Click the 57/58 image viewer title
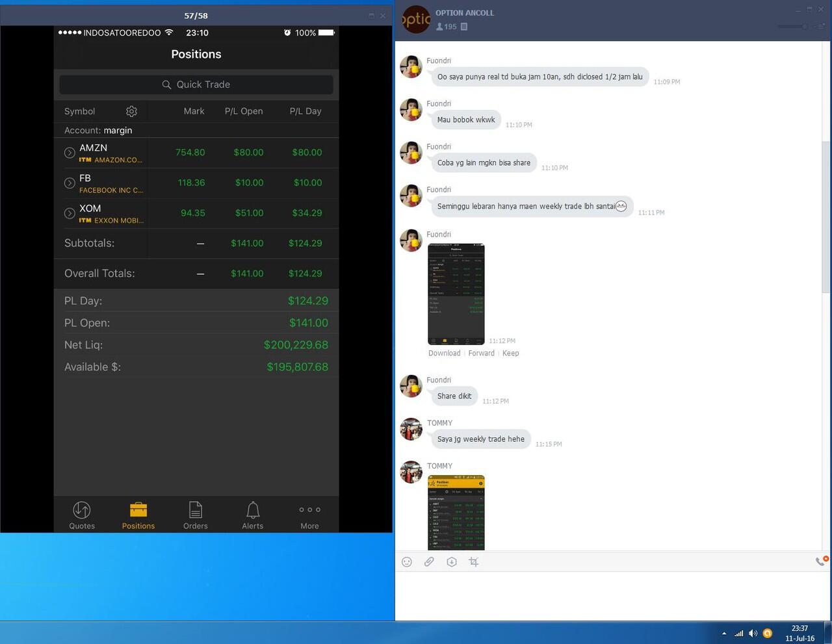 [x=196, y=16]
